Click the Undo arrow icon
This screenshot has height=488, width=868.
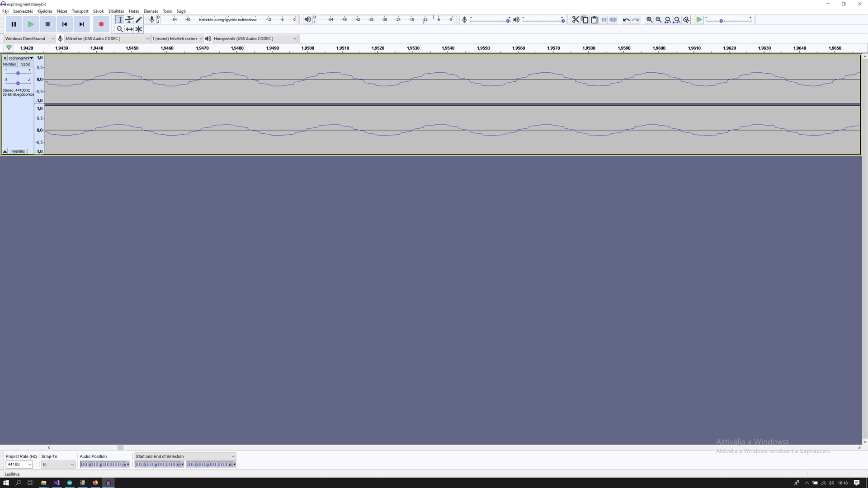(x=626, y=19)
